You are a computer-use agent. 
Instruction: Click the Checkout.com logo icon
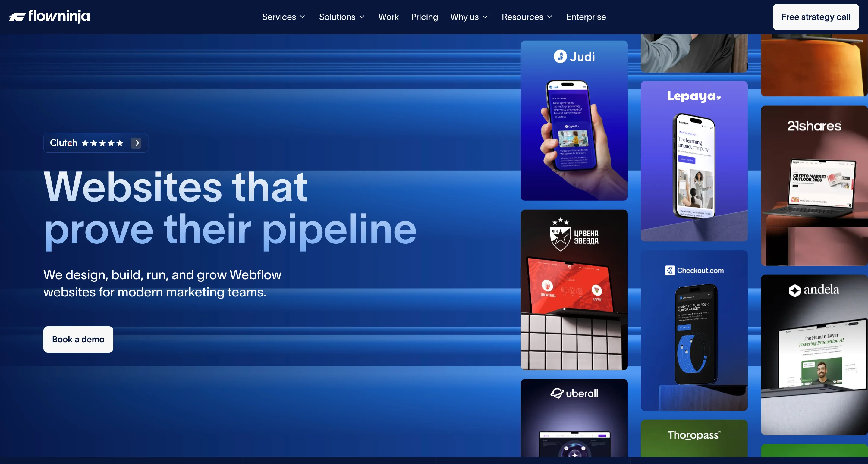tap(669, 270)
